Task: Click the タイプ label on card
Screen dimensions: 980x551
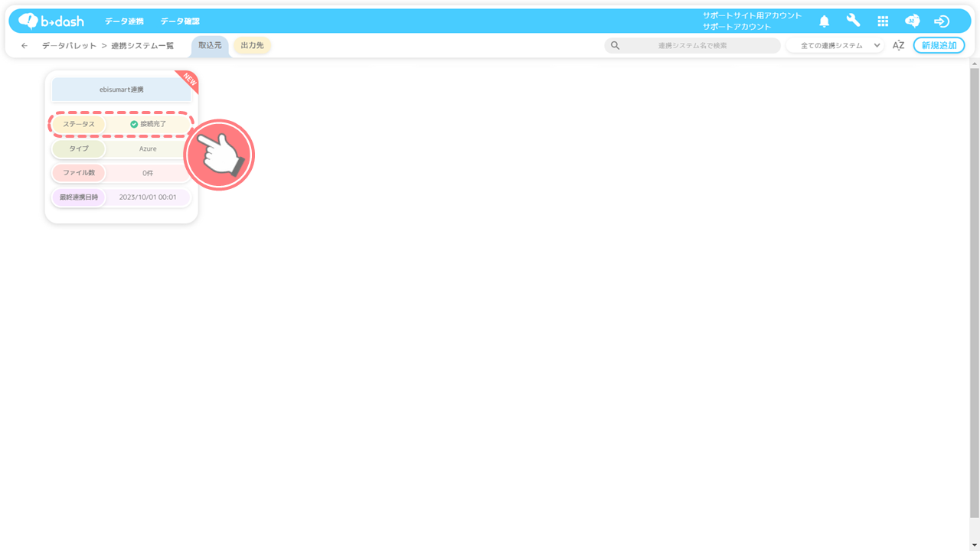Action: pos(79,148)
